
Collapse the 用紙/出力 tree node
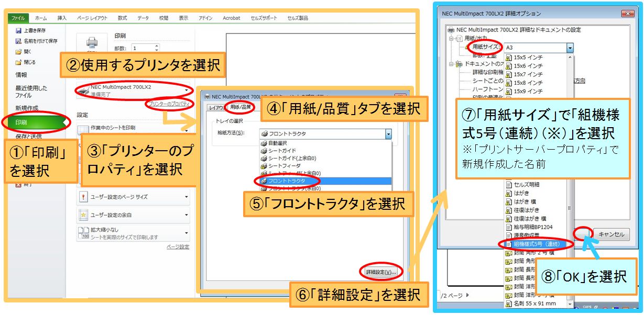(451, 38)
